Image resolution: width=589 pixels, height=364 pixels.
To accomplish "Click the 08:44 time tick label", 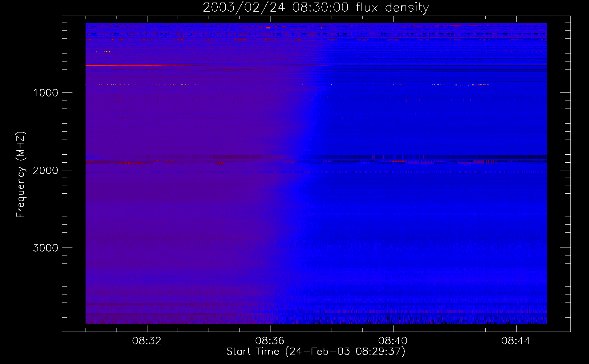I will click(x=516, y=341).
